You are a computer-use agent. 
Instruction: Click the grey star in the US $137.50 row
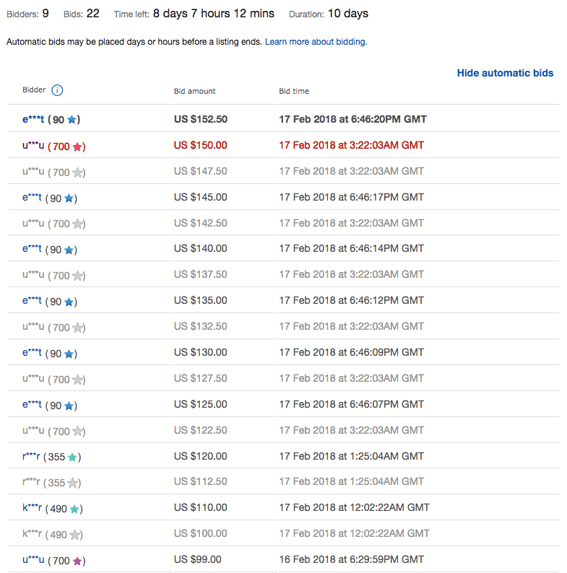tap(77, 276)
